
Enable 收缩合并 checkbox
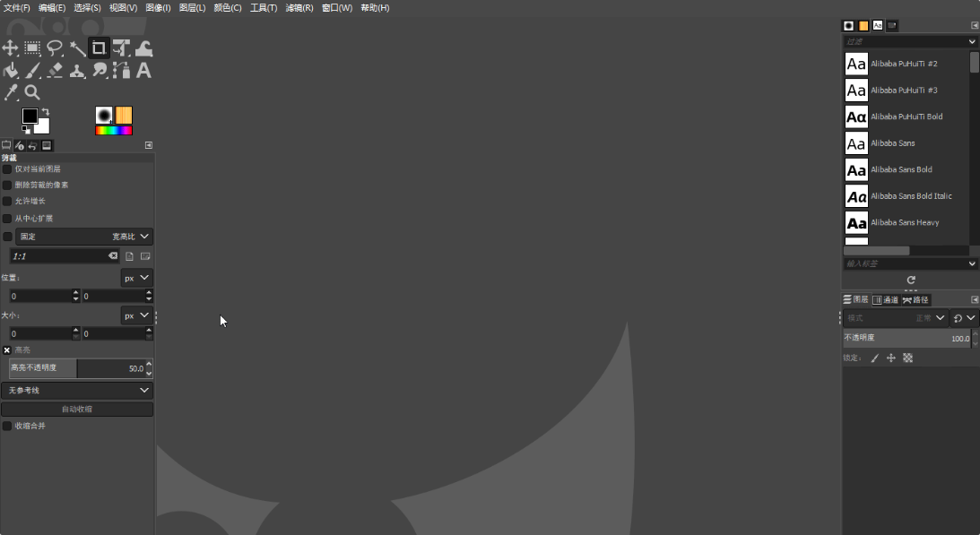[7, 427]
